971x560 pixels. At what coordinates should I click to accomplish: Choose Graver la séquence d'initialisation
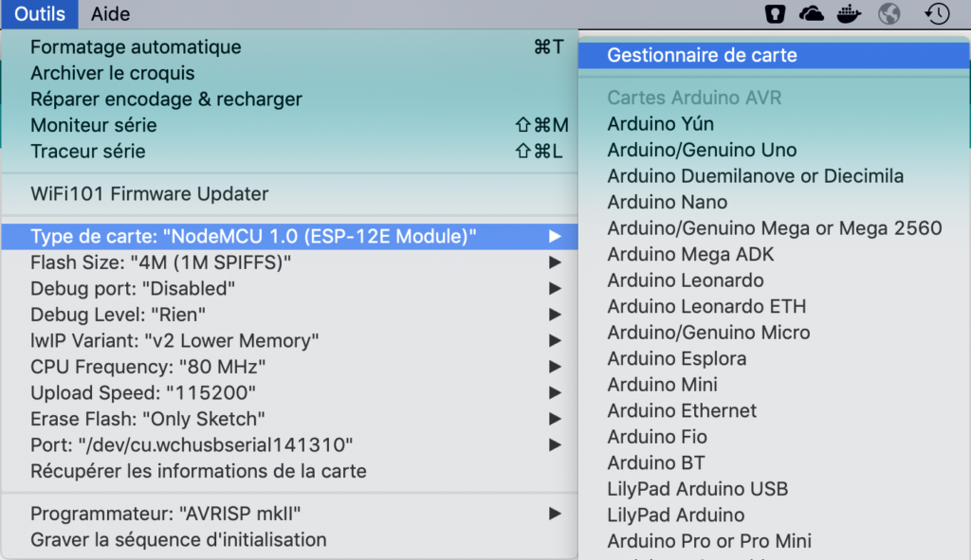tap(290, 539)
